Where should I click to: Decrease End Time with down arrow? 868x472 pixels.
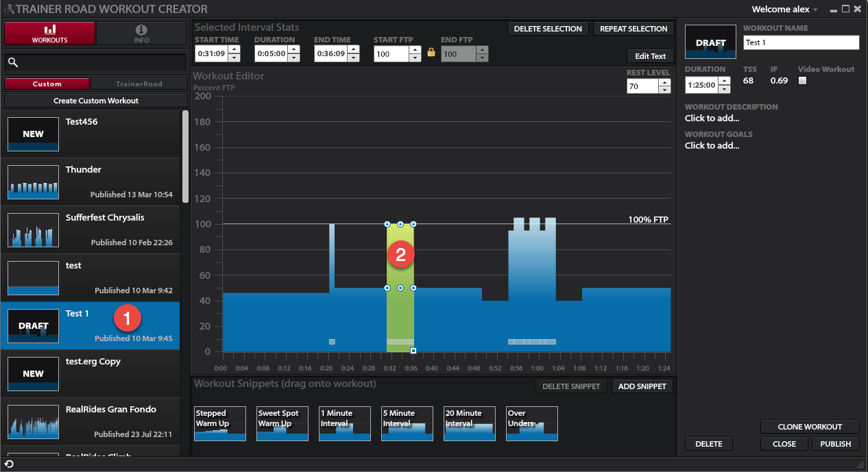(x=354, y=58)
